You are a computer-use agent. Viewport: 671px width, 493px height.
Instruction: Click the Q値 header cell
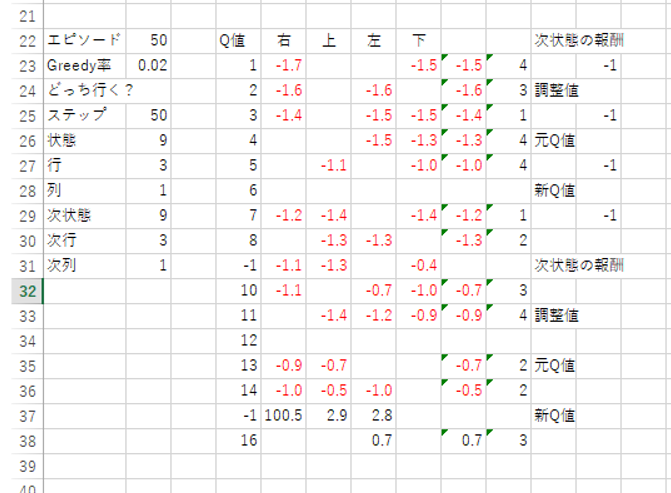point(238,41)
